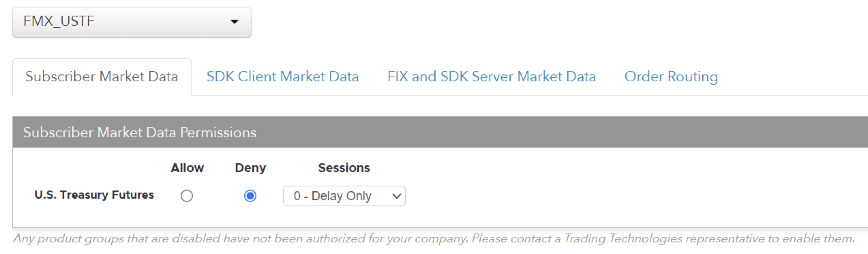Screen dimensions: 868x254
Task: Switch to the SDK Client Market Data tab
Action: coord(283,76)
